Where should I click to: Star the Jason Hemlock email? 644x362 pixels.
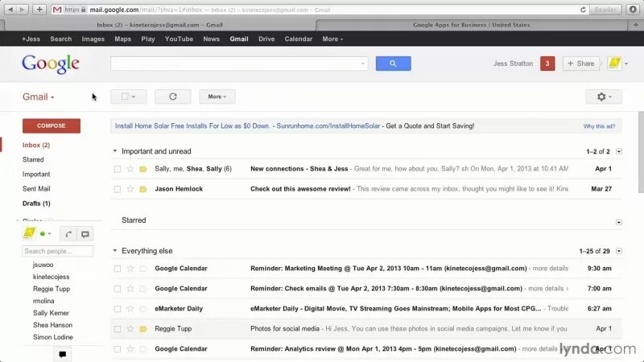130,189
